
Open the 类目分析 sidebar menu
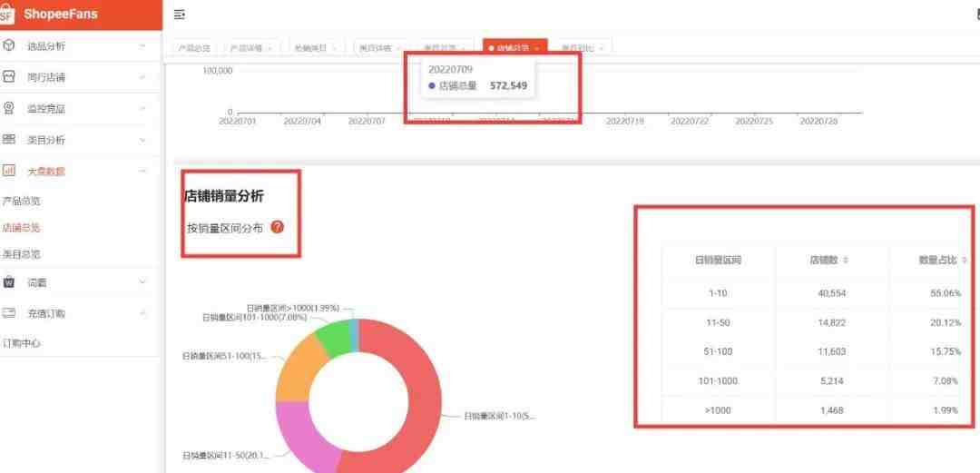[x=82, y=140]
